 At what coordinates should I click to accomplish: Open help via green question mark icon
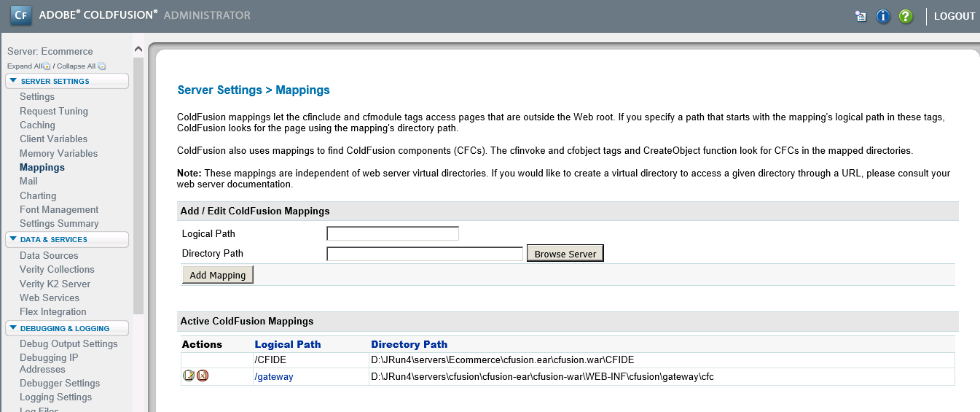(x=906, y=16)
